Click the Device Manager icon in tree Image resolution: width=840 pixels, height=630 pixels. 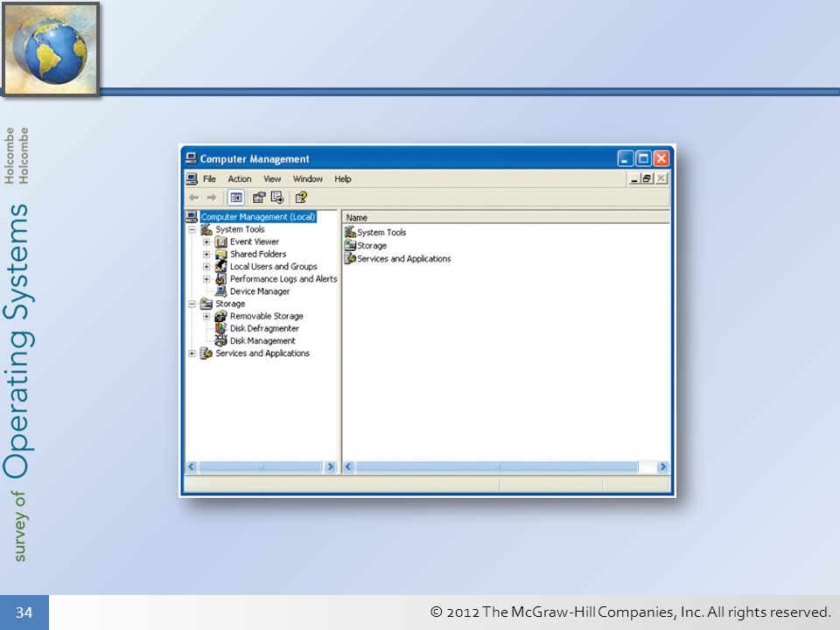coord(220,291)
